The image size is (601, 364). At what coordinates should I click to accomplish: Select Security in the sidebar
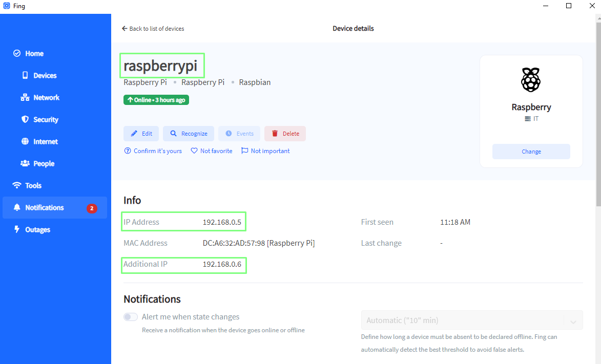pyautogui.click(x=46, y=120)
